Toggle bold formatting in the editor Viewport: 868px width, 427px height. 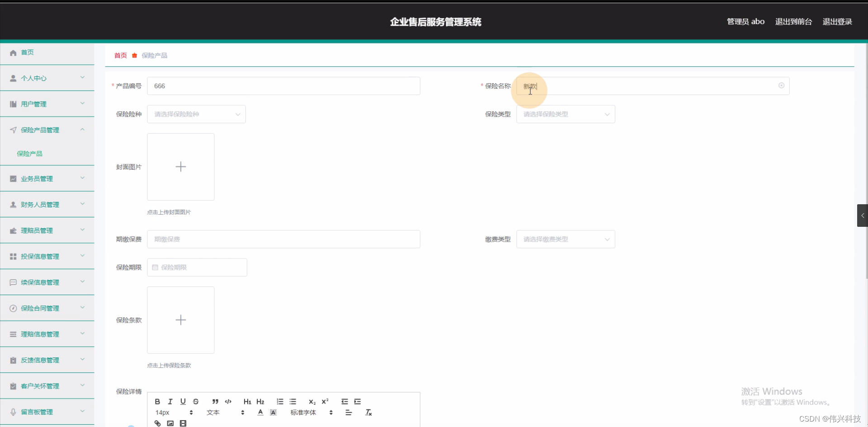[157, 401]
